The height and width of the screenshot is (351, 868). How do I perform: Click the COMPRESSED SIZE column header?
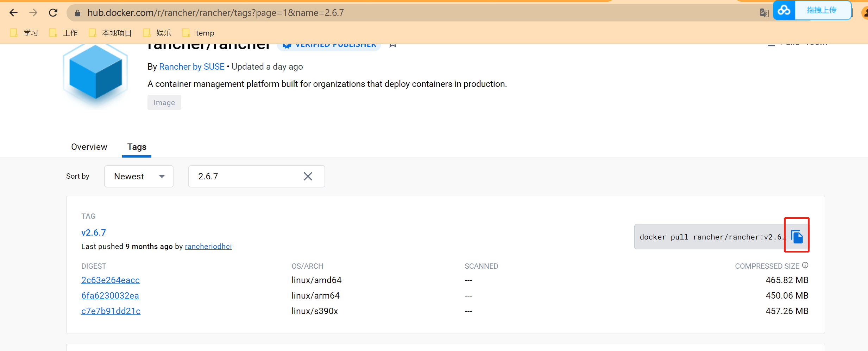(767, 266)
